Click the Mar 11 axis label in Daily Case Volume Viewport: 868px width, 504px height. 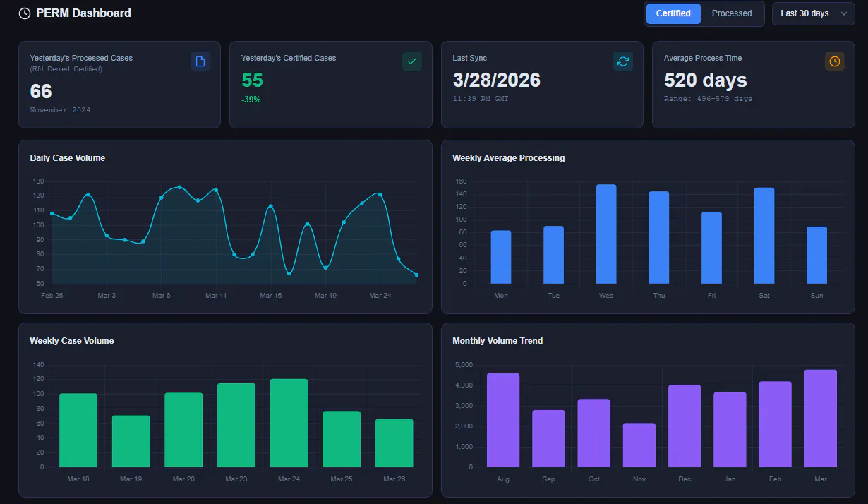[x=216, y=296]
